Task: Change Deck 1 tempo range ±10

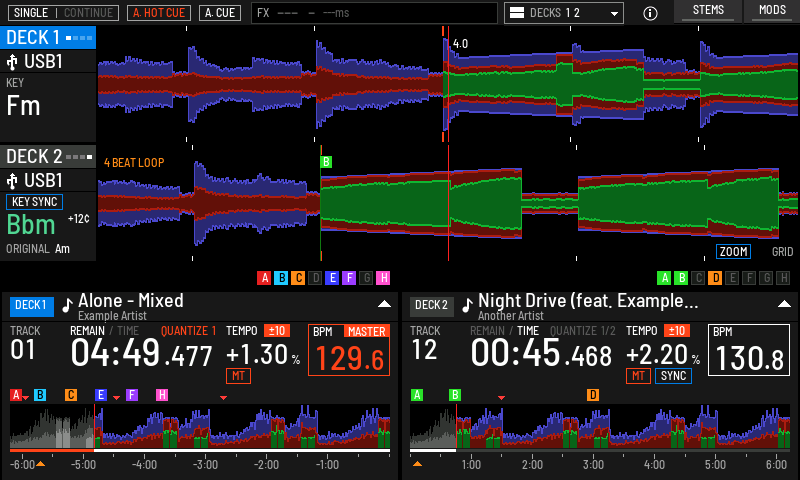Action: coord(277,331)
